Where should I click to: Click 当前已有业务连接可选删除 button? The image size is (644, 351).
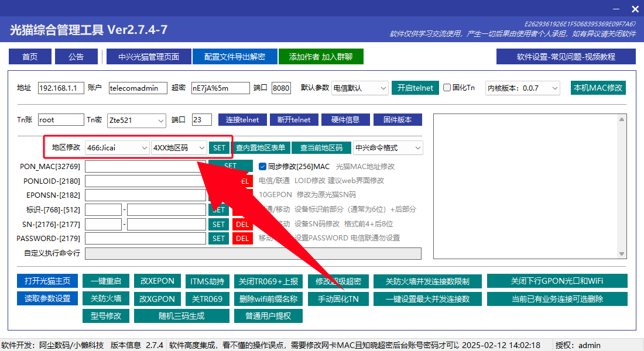click(x=557, y=299)
